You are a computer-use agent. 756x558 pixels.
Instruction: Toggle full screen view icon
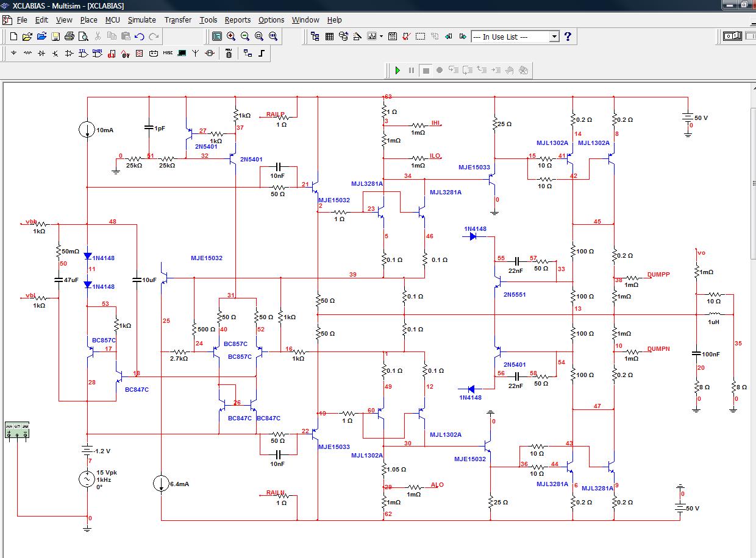coord(217,37)
